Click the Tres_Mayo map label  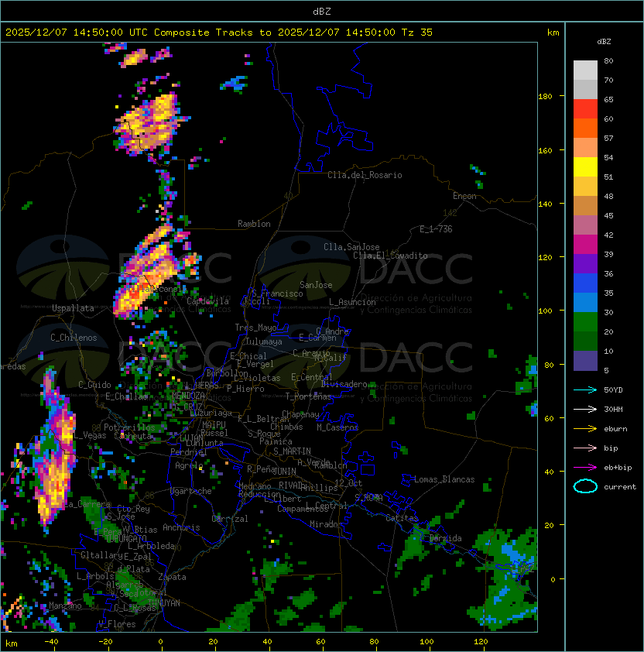[x=255, y=328]
